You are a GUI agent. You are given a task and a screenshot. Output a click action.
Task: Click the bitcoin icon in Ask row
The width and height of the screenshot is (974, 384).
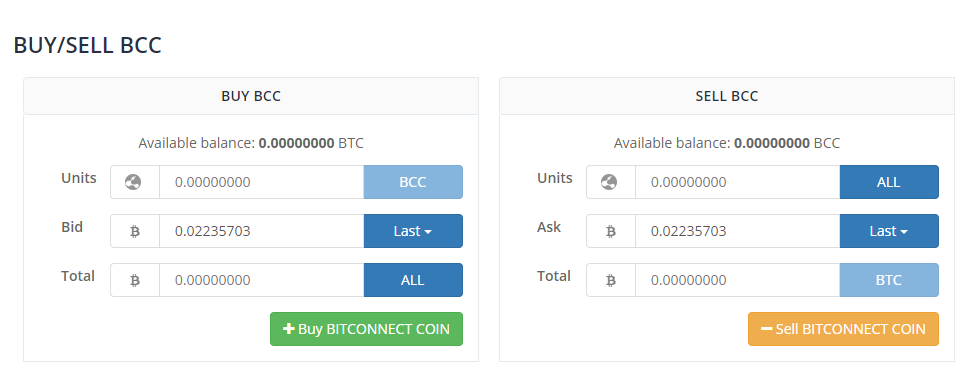pyautogui.click(x=611, y=232)
